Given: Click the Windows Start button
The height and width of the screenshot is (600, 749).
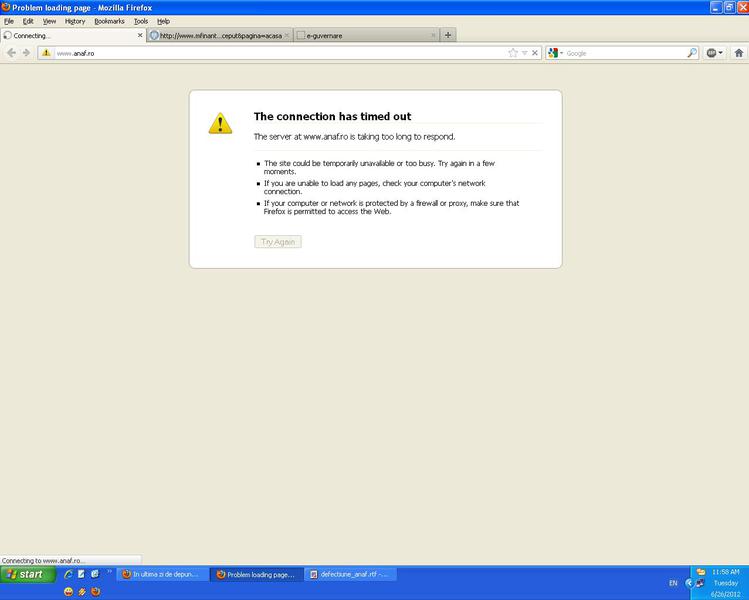Looking at the screenshot, I should [27, 575].
